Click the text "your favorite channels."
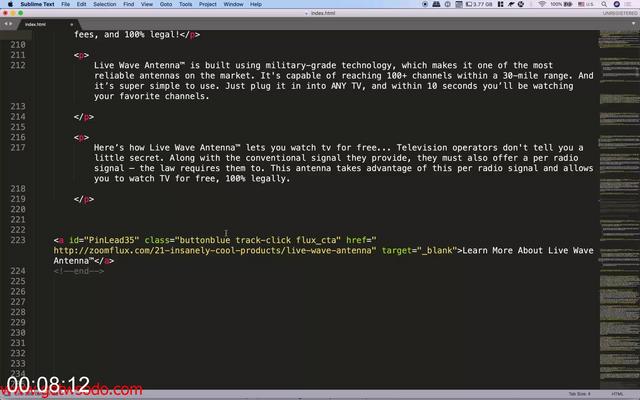The image size is (640, 400). click(151, 96)
